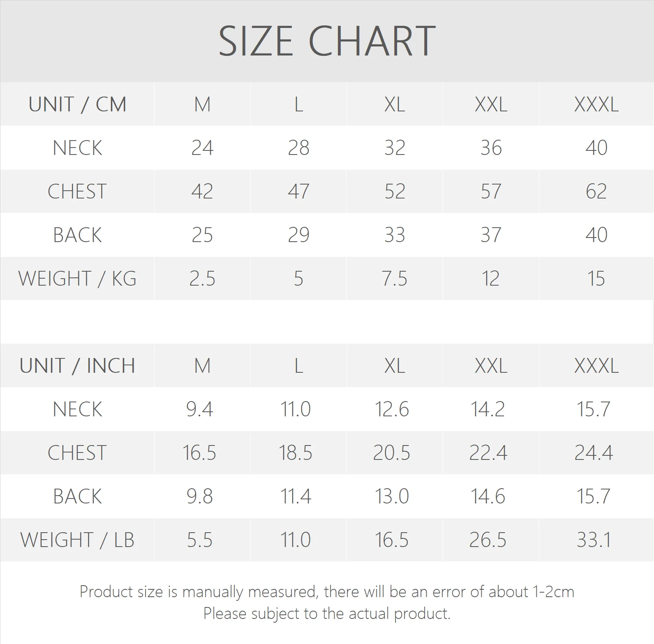This screenshot has height=644, width=654.
Task: Click the chest value 52 for XL
Action: tap(395, 192)
